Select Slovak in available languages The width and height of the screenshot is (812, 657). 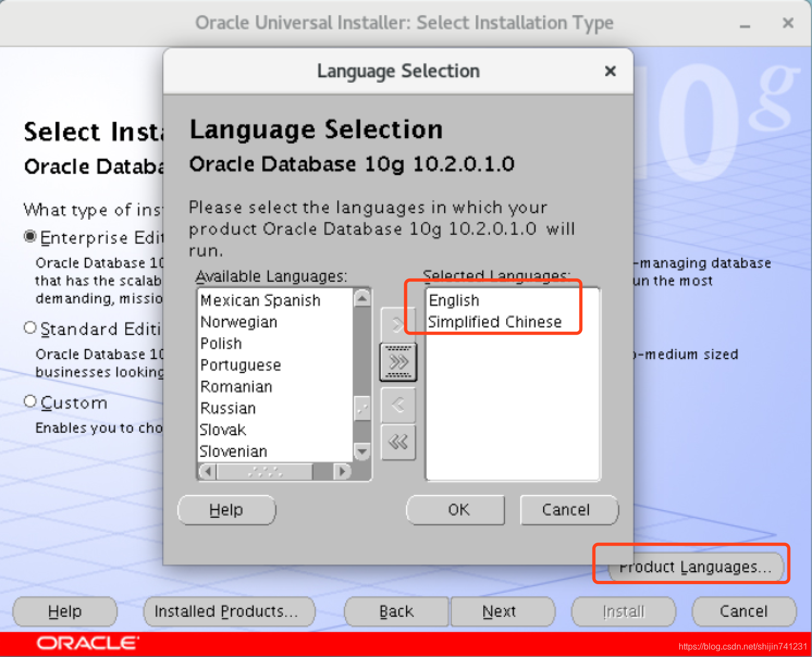point(223,430)
